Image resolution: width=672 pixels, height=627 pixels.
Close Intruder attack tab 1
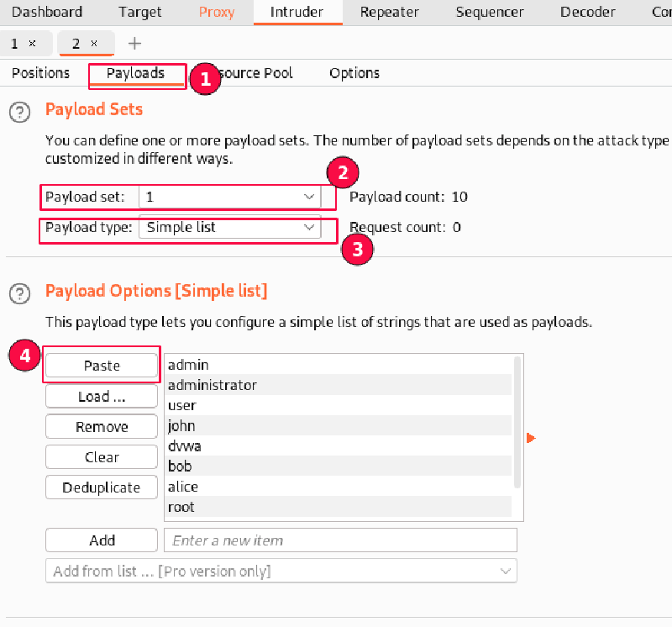click(32, 44)
